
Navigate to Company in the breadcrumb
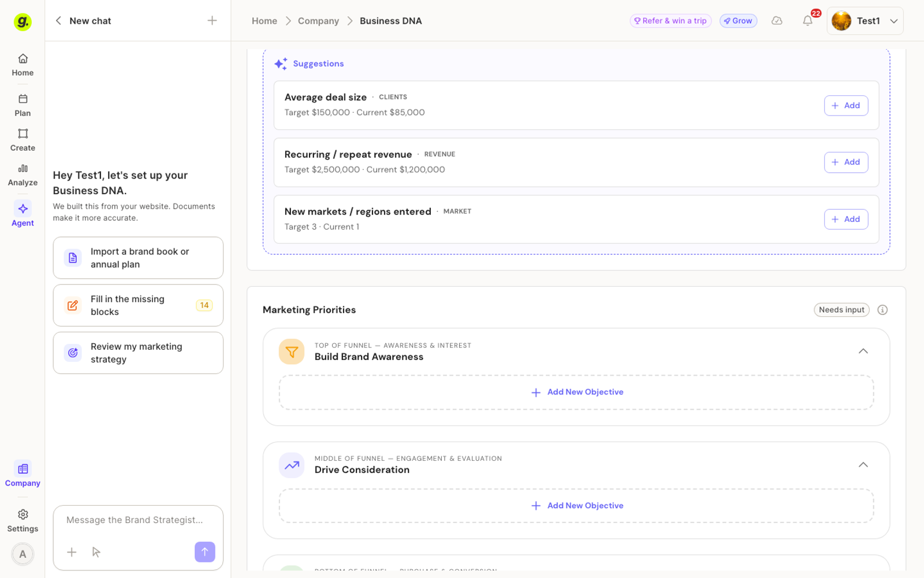tap(318, 21)
